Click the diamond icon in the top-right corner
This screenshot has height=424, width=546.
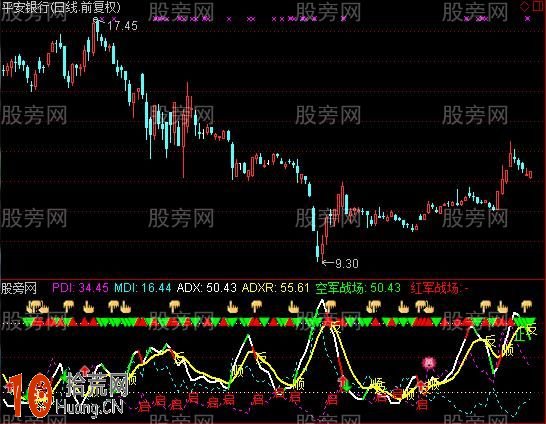tap(524, 6)
